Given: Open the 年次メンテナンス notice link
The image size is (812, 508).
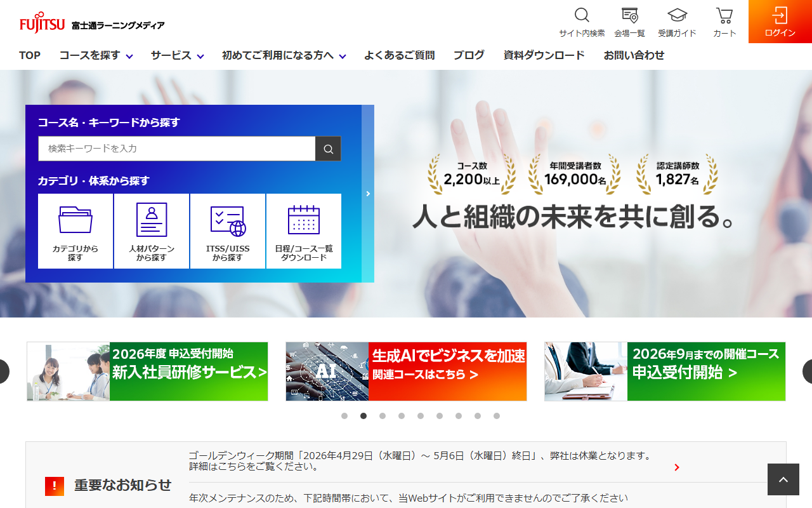Looking at the screenshot, I should coord(409,498).
